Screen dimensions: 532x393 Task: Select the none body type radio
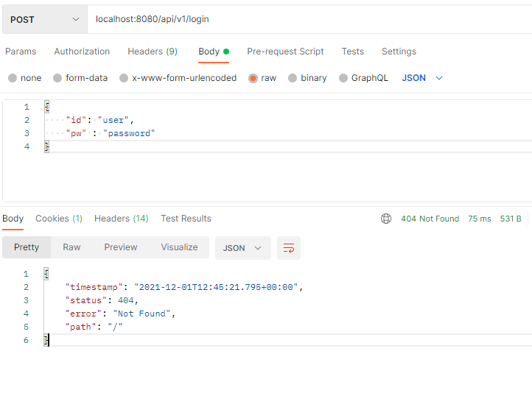click(x=13, y=78)
